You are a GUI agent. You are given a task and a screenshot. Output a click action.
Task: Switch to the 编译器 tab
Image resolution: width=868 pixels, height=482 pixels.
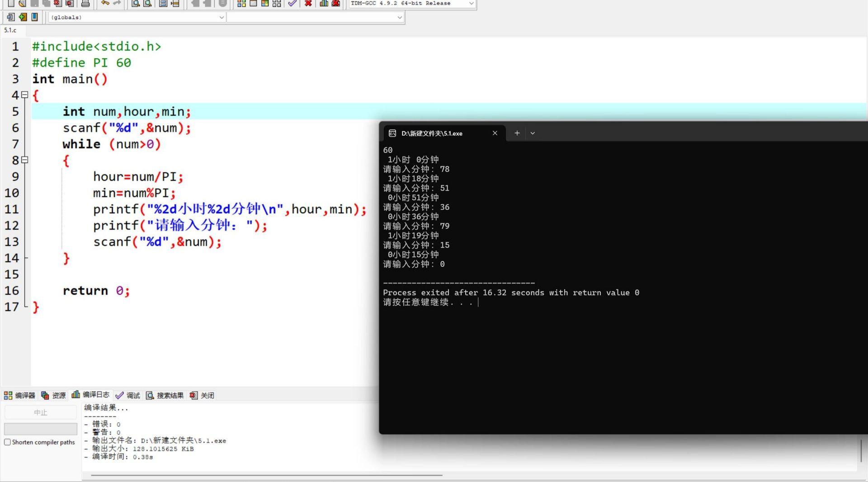[x=19, y=396]
